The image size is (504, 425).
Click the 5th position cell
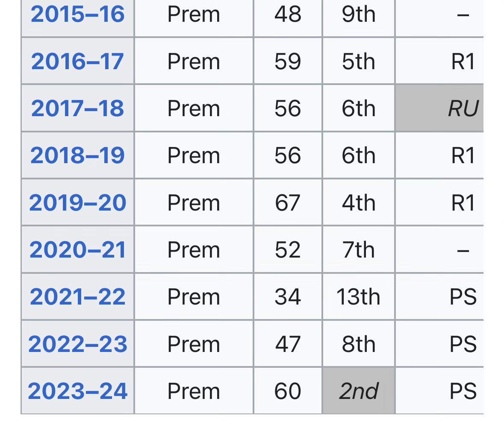(x=359, y=62)
